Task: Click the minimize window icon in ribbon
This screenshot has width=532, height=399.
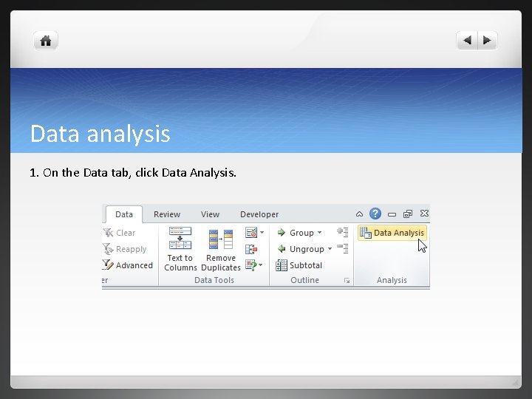Action: 392,214
